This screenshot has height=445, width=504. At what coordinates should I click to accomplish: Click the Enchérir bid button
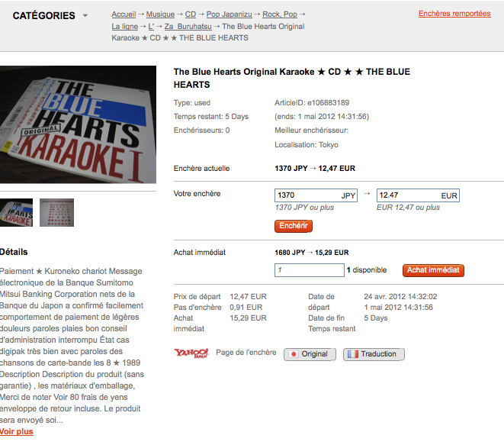293,226
